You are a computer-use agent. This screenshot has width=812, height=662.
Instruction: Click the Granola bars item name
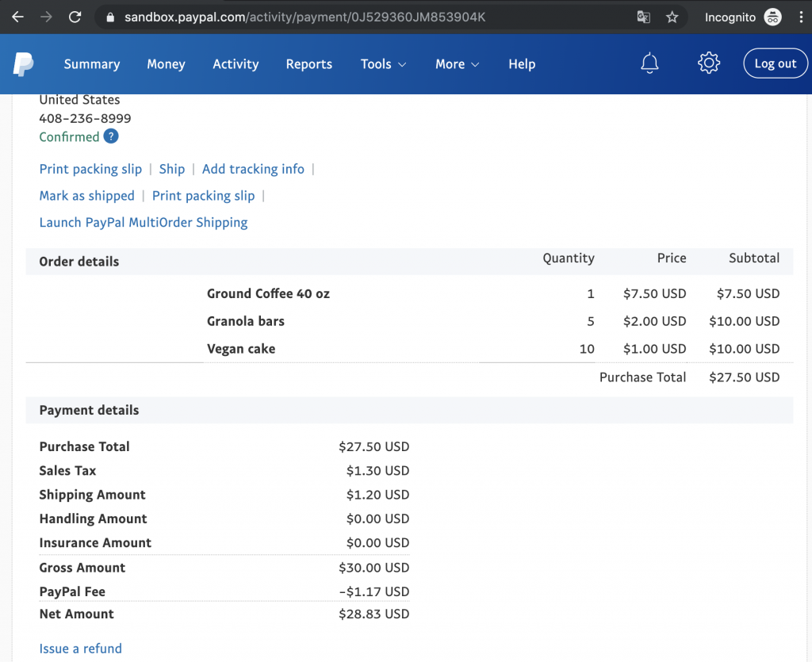pyautogui.click(x=246, y=321)
